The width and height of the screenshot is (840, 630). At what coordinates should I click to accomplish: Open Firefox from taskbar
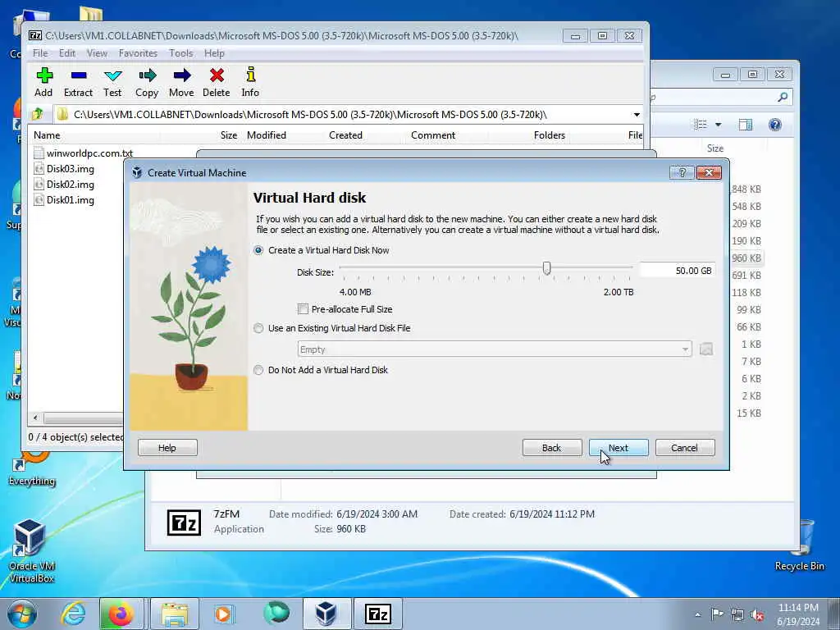click(x=121, y=614)
